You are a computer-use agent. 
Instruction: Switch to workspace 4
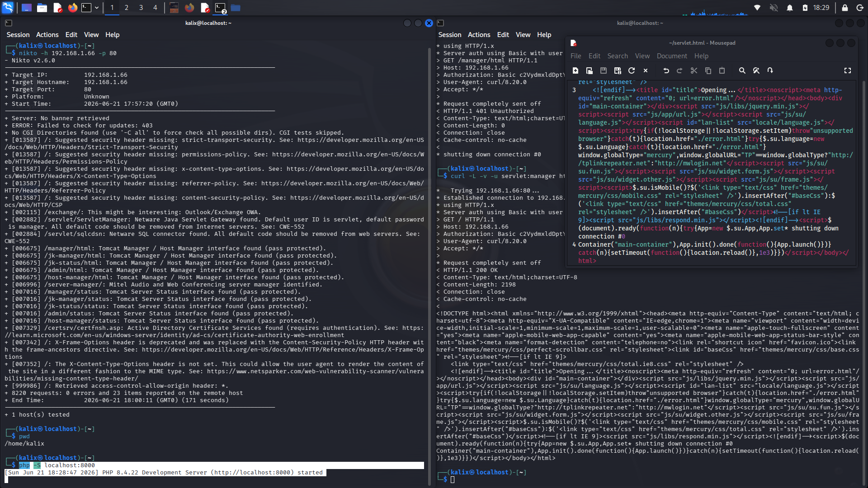[155, 8]
